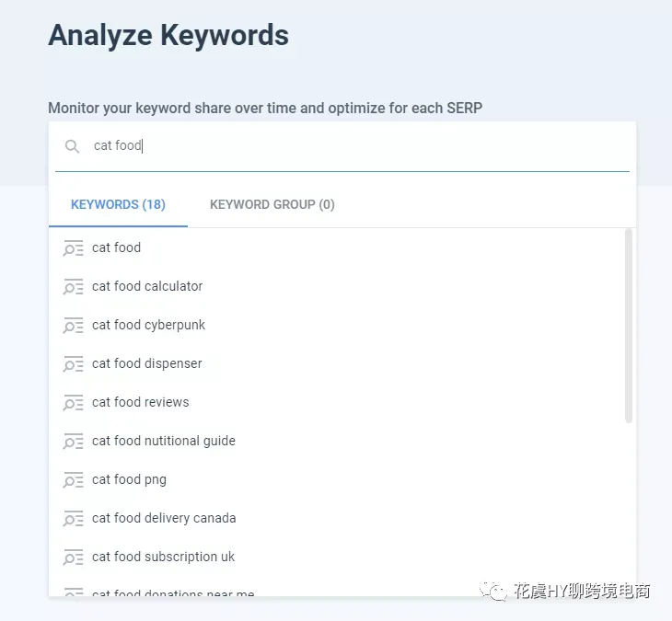Image resolution: width=672 pixels, height=621 pixels.
Task: Click icon next to 'cat food cyberpunk'
Action: coord(73,326)
